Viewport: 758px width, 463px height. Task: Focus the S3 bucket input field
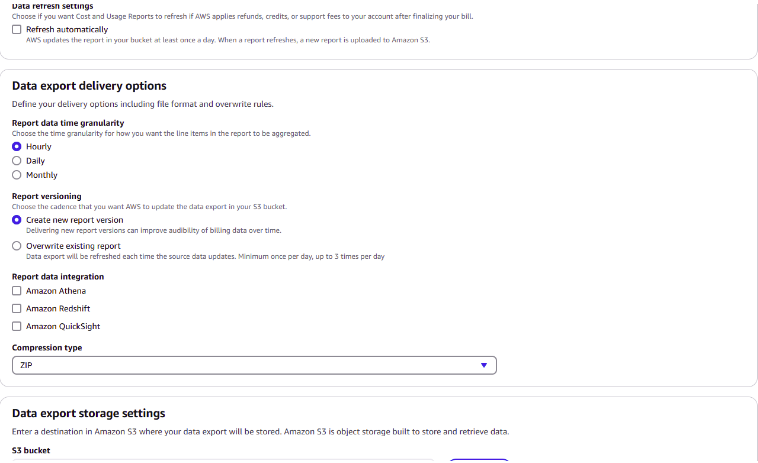pyautogui.click(x=220, y=460)
